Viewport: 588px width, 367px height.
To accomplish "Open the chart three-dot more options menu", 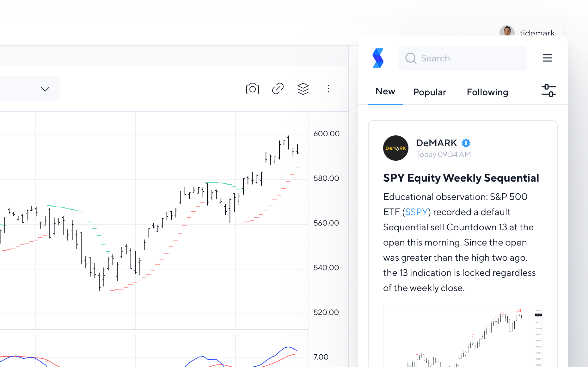I will [328, 89].
